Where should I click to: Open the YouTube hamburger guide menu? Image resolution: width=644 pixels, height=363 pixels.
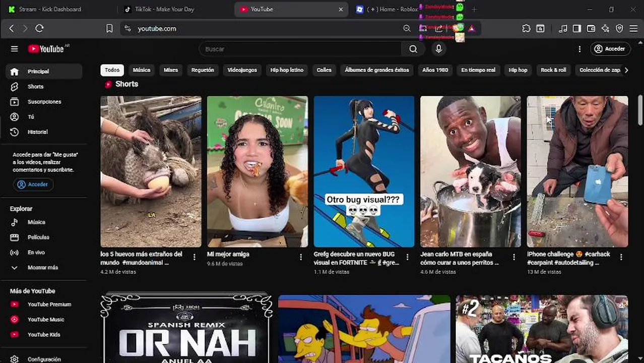pyautogui.click(x=14, y=49)
